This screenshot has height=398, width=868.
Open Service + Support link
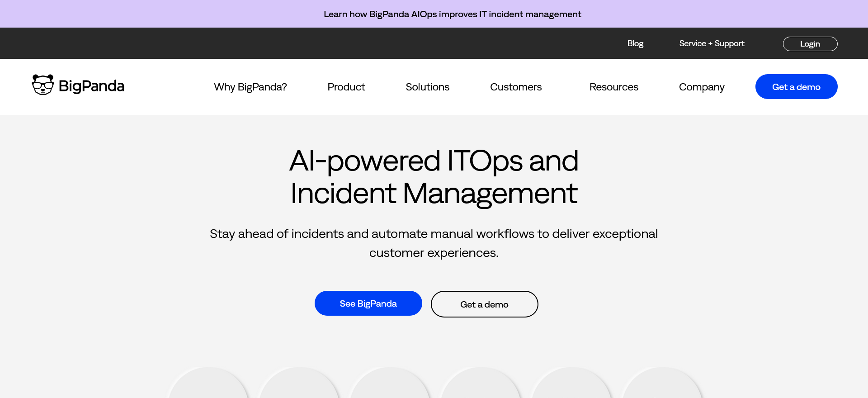pos(712,43)
